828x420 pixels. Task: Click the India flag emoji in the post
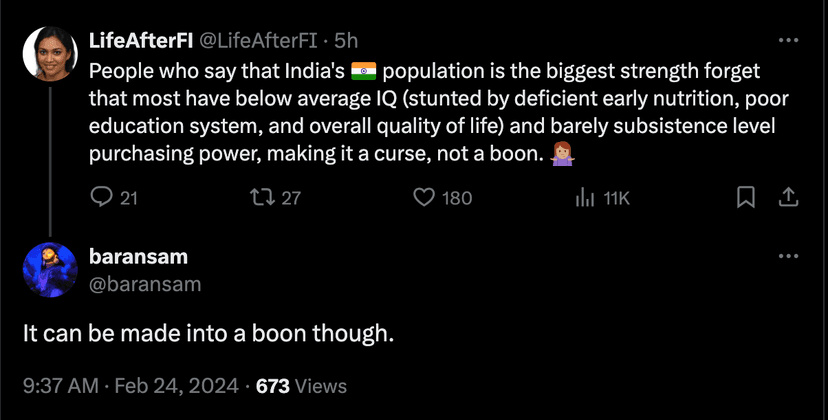click(364, 71)
